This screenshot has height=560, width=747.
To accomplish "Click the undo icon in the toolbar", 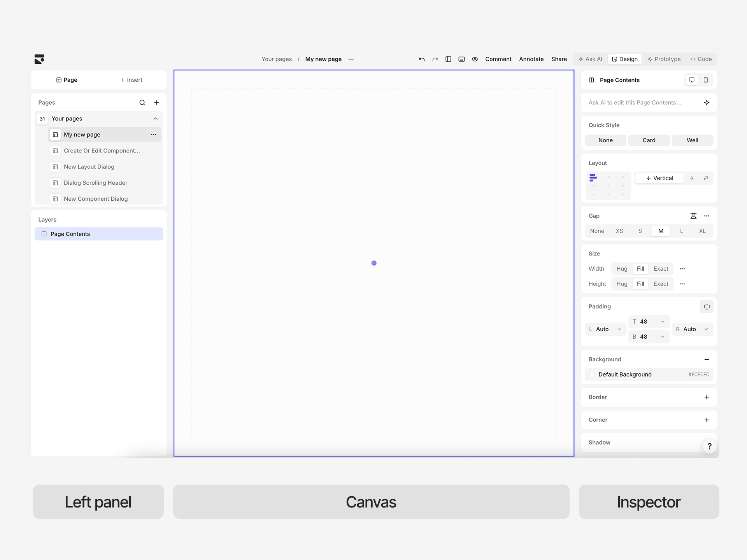I will point(421,59).
